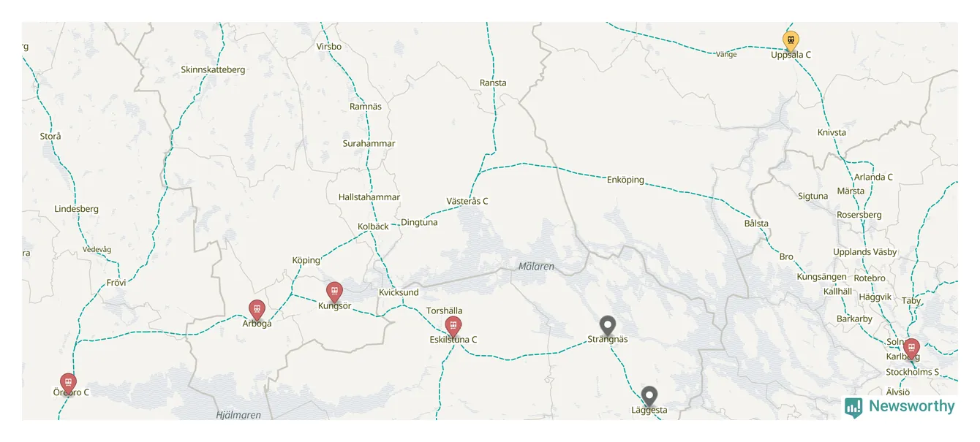Select the gray pin marker at Strängnäs
This screenshot has width=980, height=442.
[x=608, y=326]
